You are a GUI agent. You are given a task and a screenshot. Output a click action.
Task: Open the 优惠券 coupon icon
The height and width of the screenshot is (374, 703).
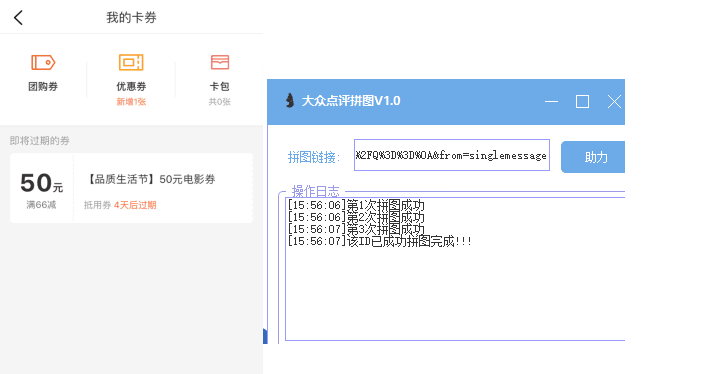pos(131,62)
